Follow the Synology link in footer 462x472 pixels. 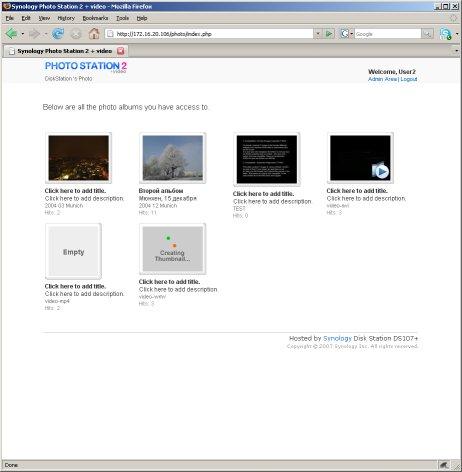point(337,338)
